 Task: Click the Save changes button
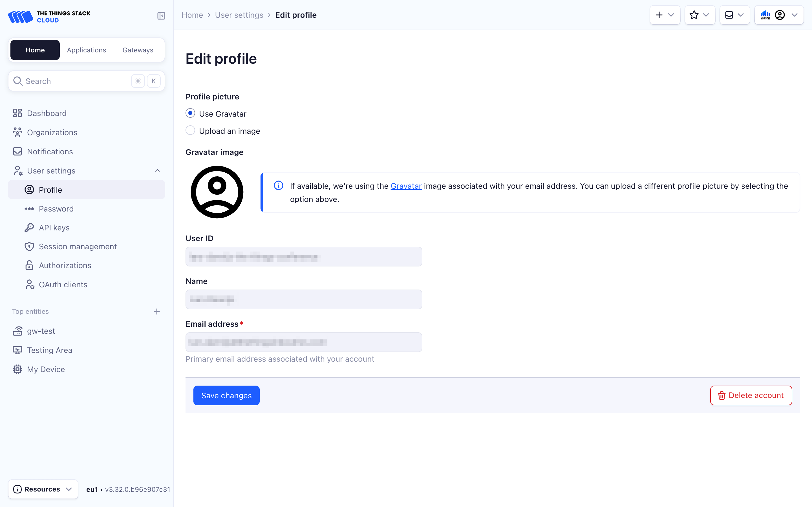point(226,395)
